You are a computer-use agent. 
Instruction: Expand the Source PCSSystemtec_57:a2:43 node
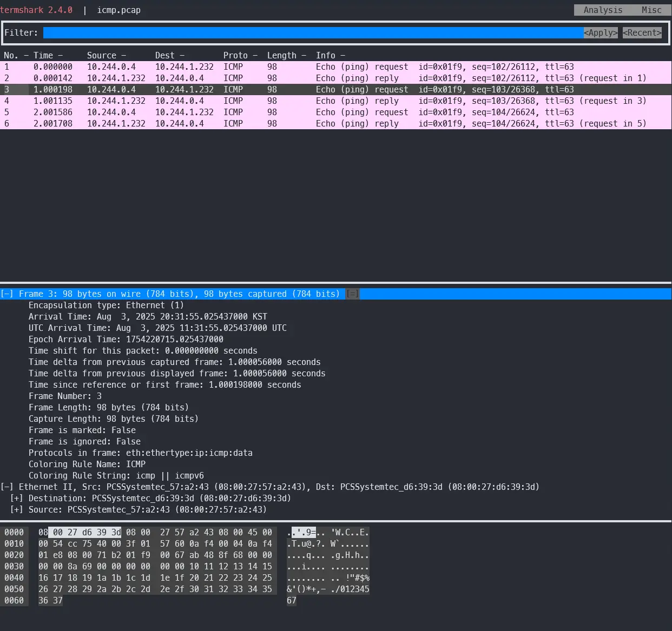16,509
